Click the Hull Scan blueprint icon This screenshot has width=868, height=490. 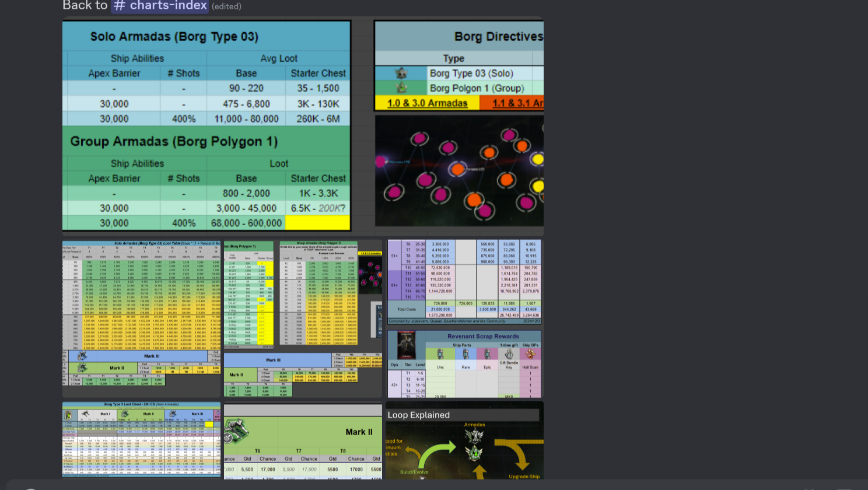(x=530, y=353)
